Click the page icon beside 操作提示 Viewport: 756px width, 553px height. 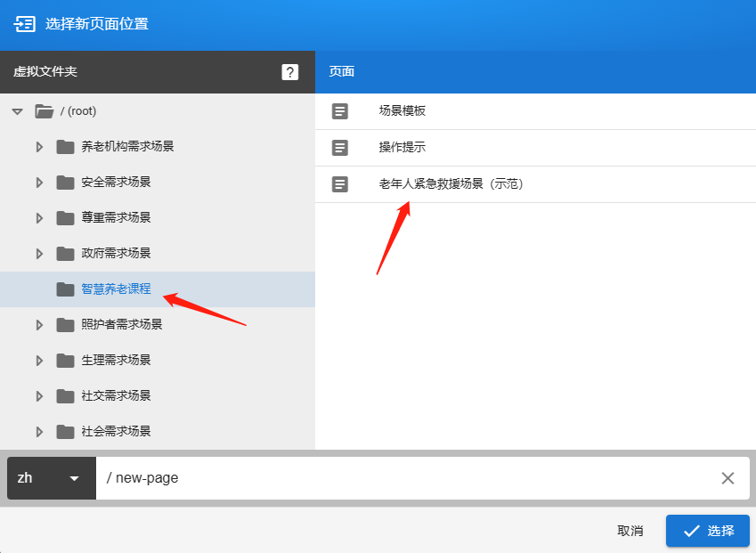tap(339, 148)
